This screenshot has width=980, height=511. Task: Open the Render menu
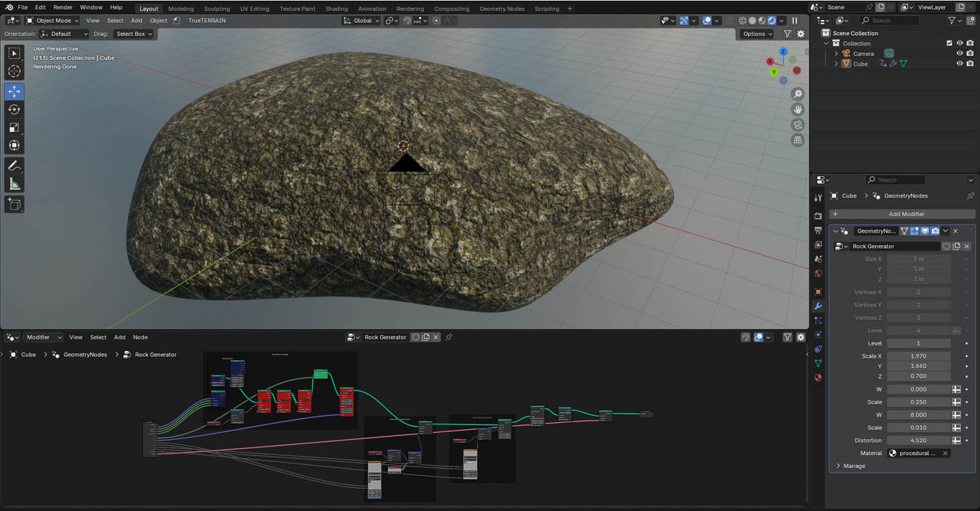pos(63,7)
